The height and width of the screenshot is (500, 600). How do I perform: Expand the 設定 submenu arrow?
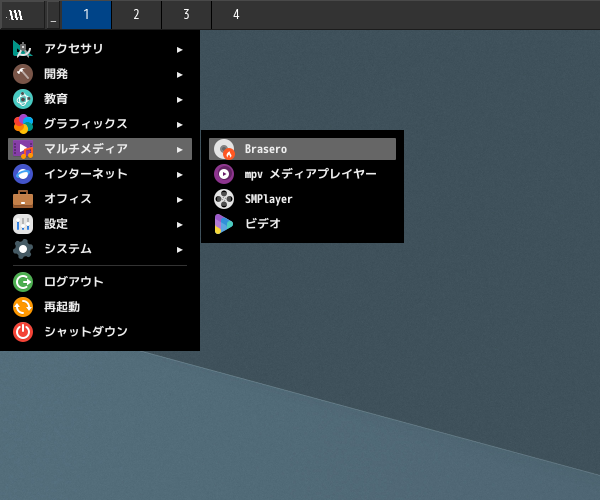pos(179,225)
